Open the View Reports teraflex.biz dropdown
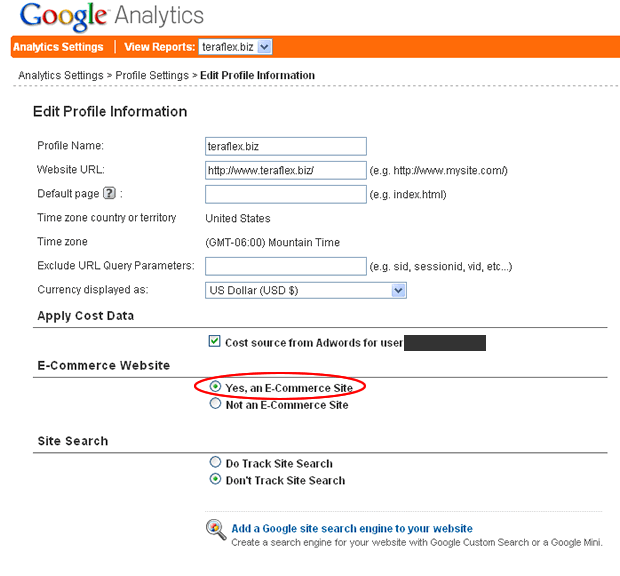 point(236,47)
